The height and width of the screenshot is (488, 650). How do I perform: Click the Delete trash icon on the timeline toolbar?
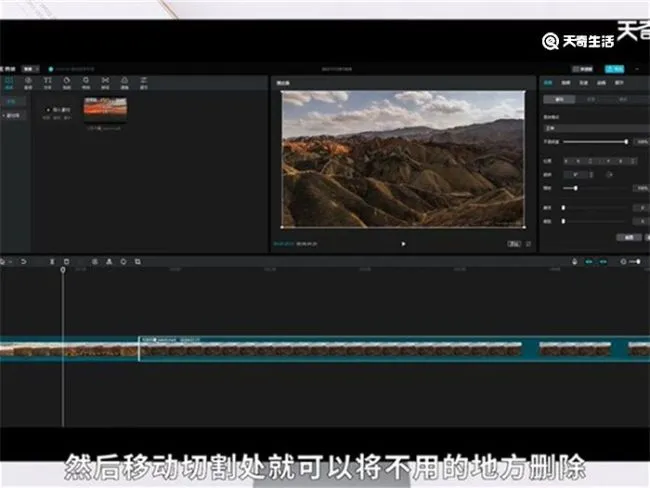click(x=66, y=262)
